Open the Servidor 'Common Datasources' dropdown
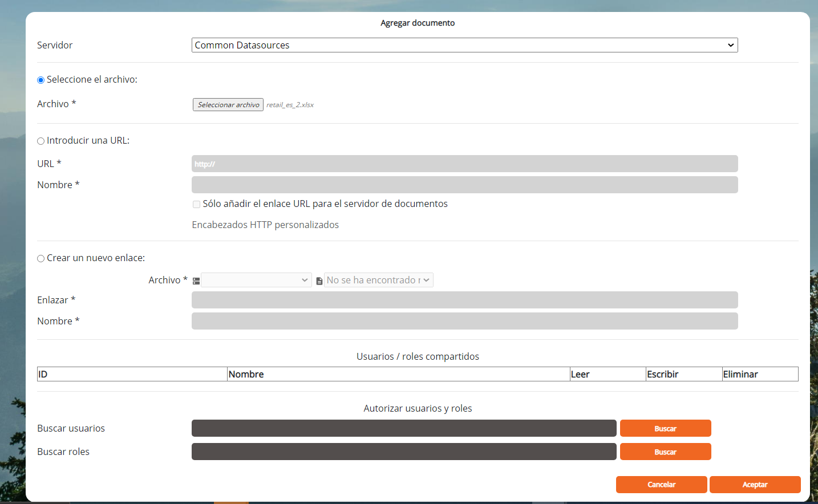818x504 pixels. point(464,45)
